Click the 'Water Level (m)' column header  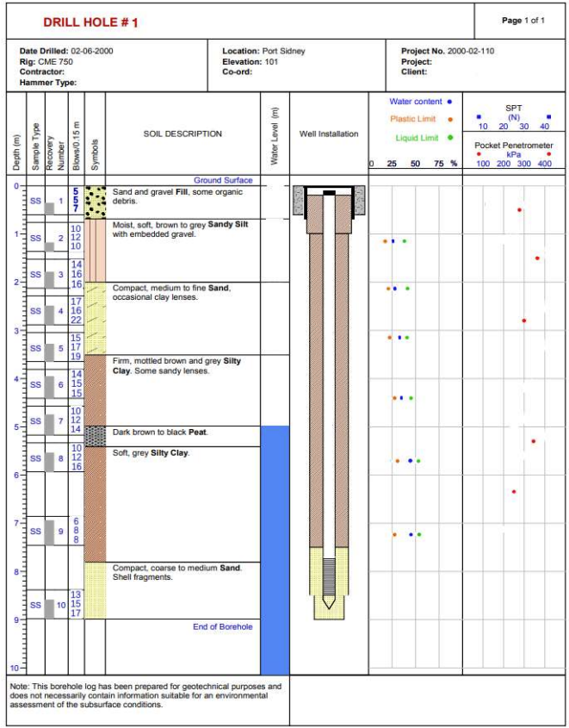coord(275,135)
